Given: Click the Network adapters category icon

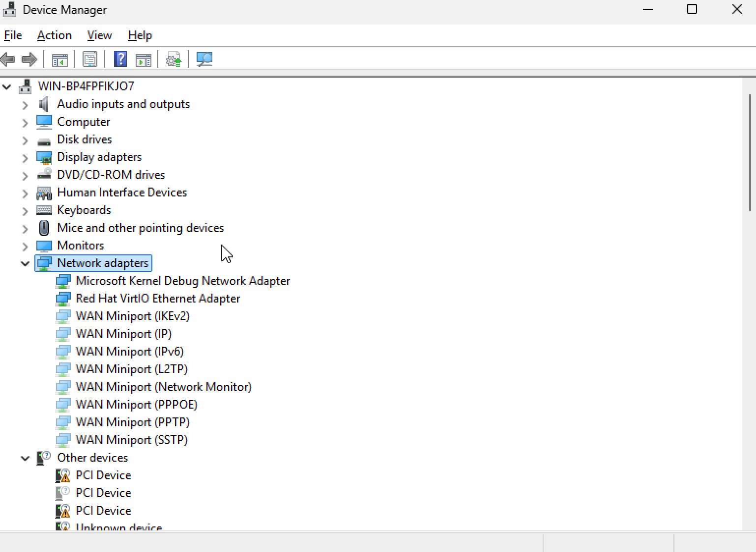Looking at the screenshot, I should [x=44, y=263].
